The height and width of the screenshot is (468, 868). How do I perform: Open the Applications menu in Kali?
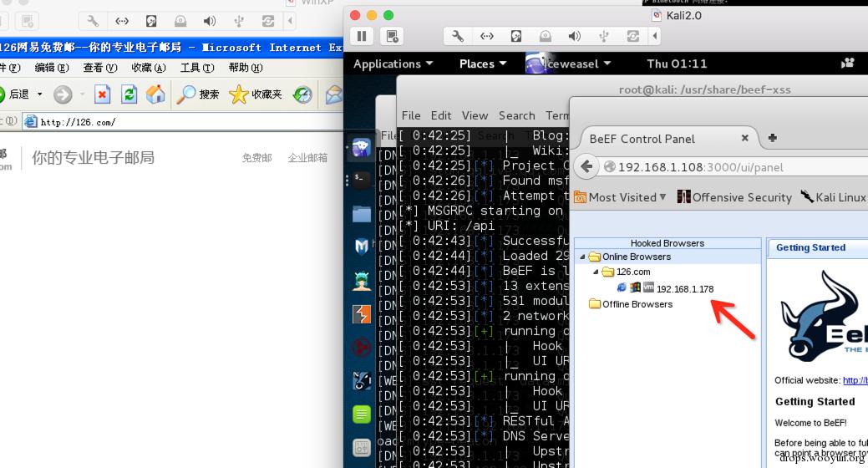coord(393,64)
